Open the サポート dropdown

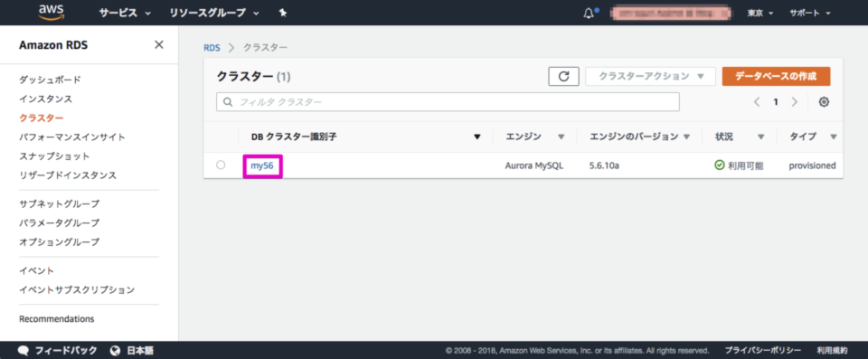pyautogui.click(x=810, y=14)
